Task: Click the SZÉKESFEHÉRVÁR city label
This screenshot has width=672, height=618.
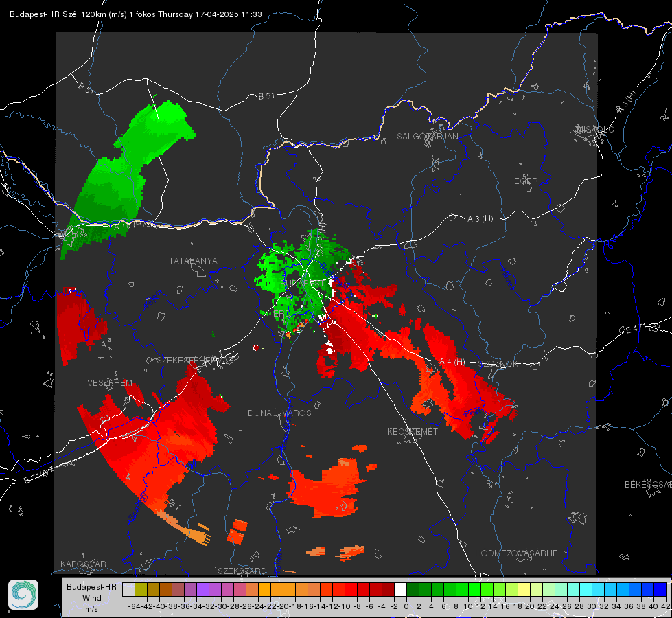Action: click(197, 360)
